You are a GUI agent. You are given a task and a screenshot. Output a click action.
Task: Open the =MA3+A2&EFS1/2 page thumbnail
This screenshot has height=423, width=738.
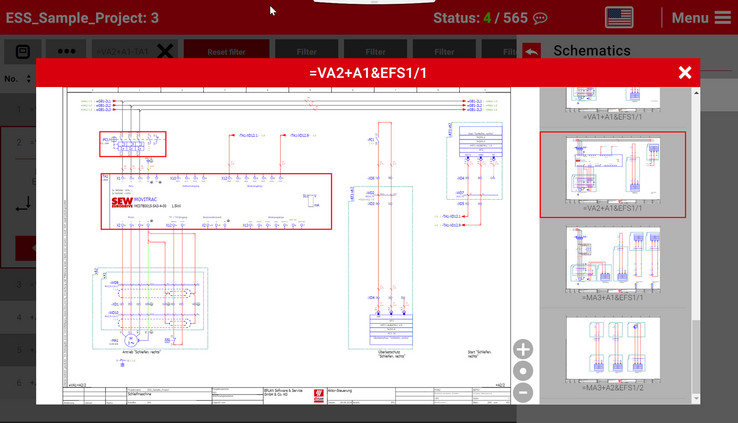point(613,354)
